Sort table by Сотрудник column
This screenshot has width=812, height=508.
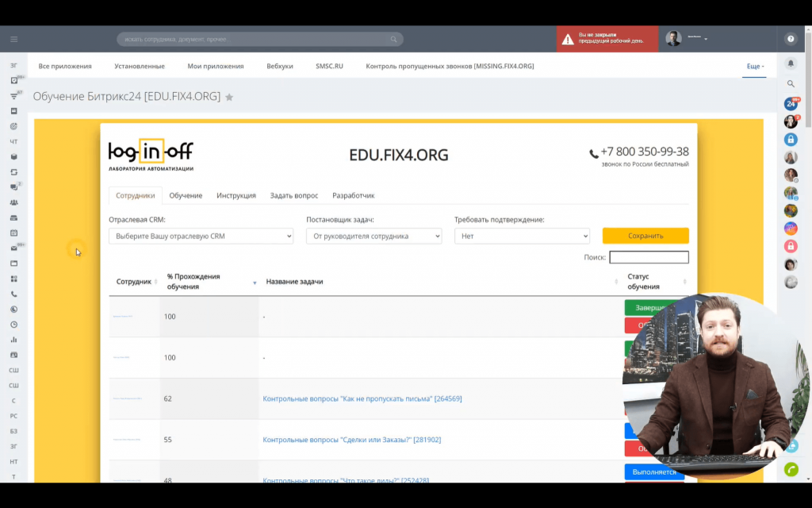133,282
